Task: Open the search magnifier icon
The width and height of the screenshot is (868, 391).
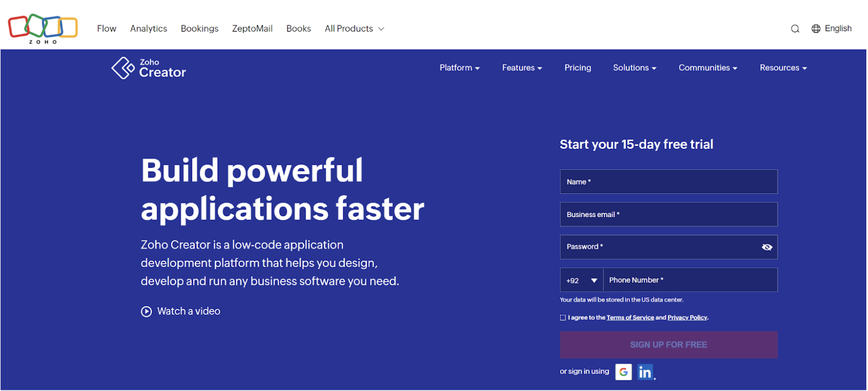Action: 795,29
